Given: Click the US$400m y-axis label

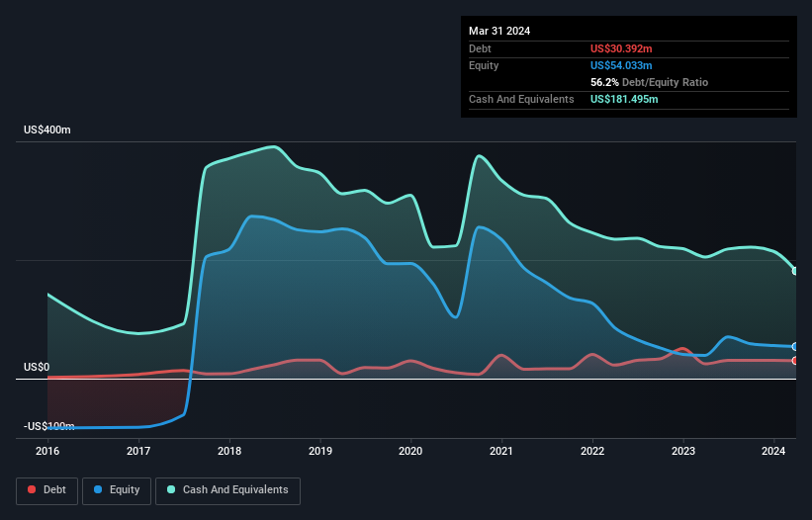Looking at the screenshot, I should pos(47,130).
